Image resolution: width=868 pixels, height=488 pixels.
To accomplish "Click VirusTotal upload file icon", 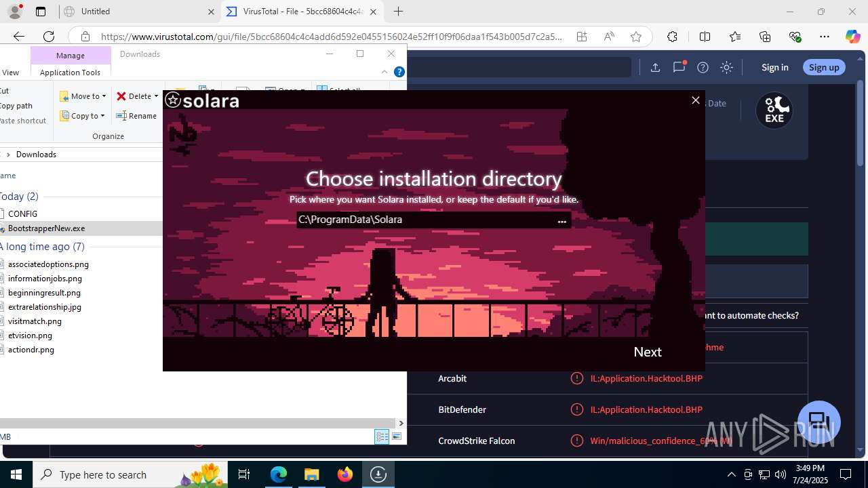I will pyautogui.click(x=655, y=67).
